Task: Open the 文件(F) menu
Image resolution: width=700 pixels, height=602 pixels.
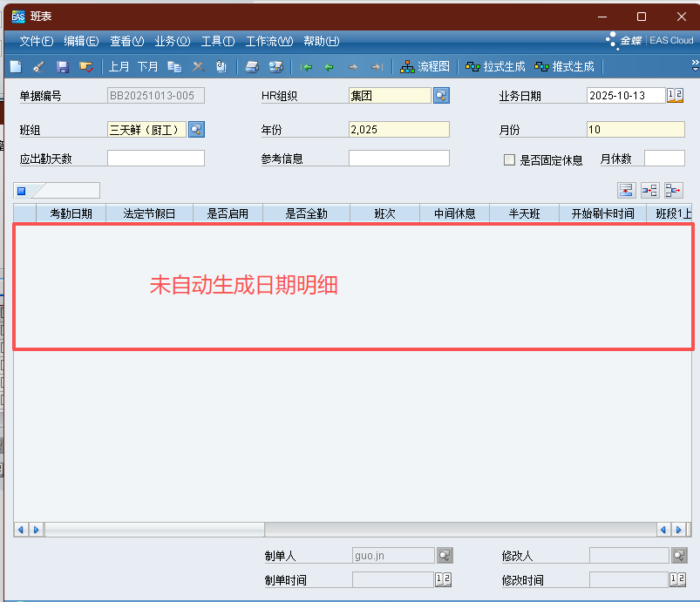Action: coord(36,41)
